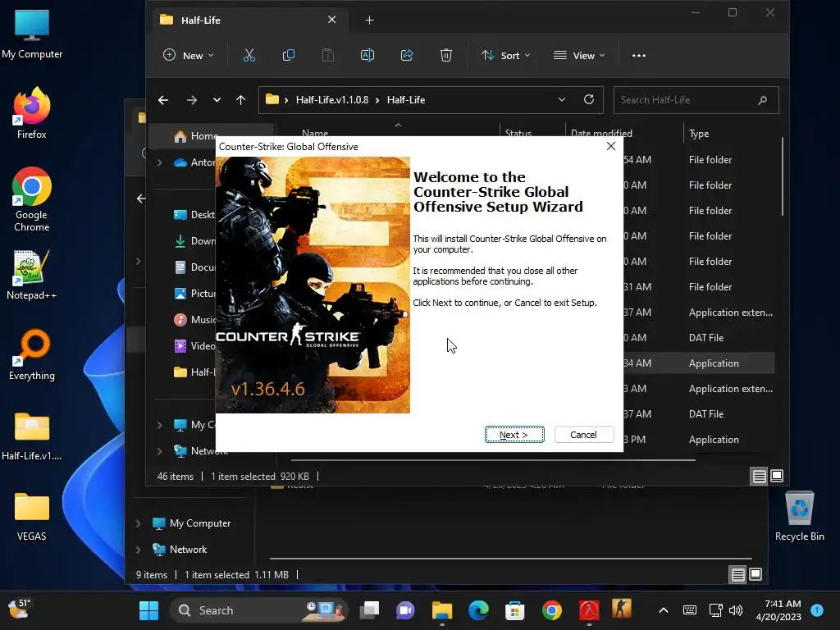
Task: Click the Half-Life breadcrumb segment
Action: pos(406,100)
